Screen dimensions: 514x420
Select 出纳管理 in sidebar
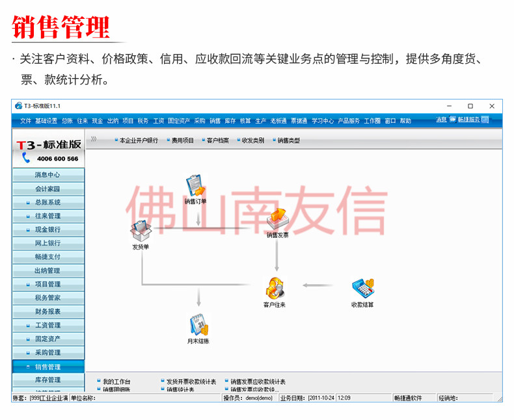[48, 270]
